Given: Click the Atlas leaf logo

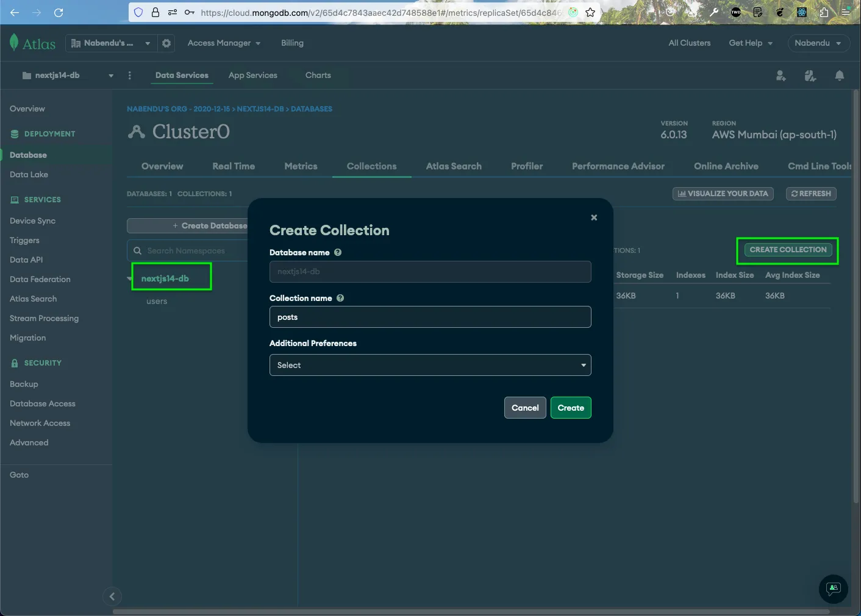Looking at the screenshot, I should (x=14, y=43).
